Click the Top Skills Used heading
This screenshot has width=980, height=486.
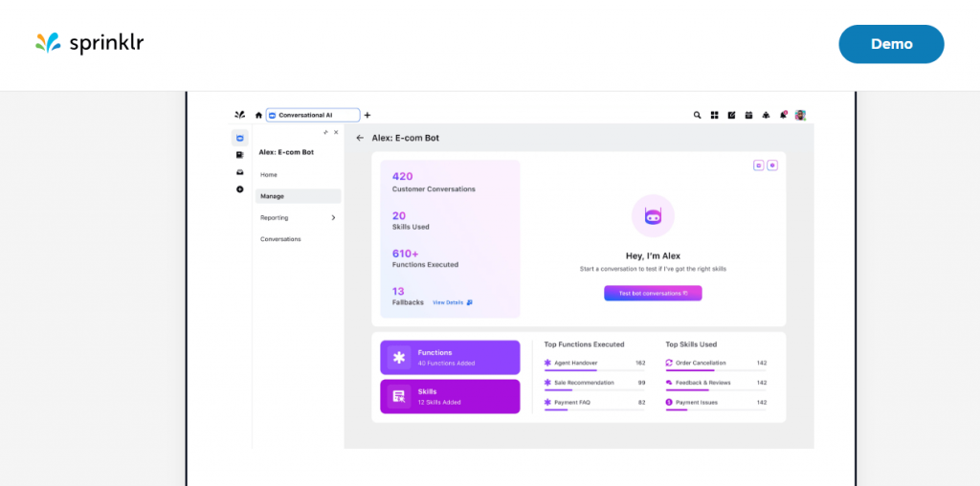691,344
